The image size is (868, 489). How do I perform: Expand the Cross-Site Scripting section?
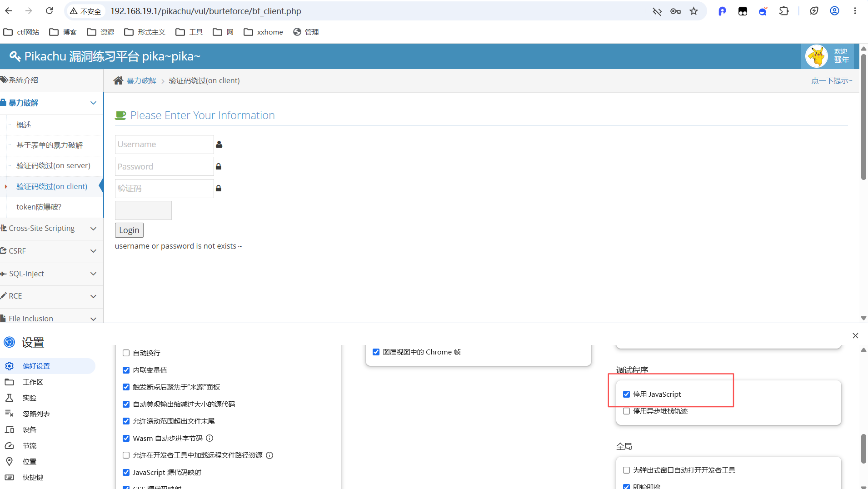pos(51,228)
